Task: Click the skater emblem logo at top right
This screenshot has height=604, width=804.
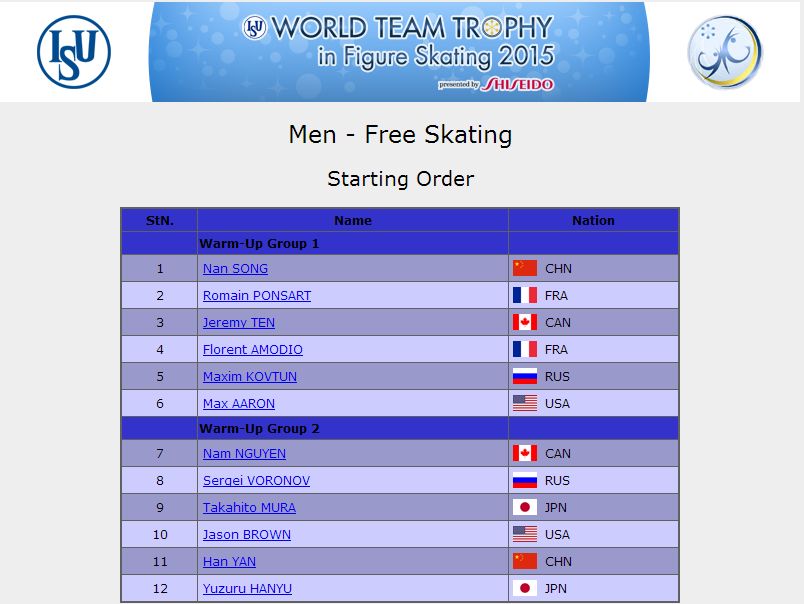Action: 725,52
